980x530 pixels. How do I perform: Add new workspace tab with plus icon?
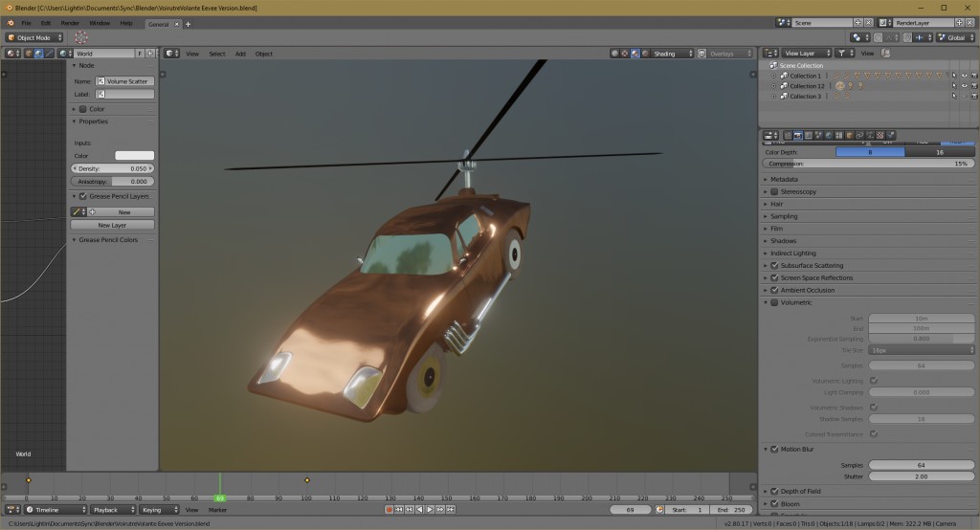click(x=188, y=23)
